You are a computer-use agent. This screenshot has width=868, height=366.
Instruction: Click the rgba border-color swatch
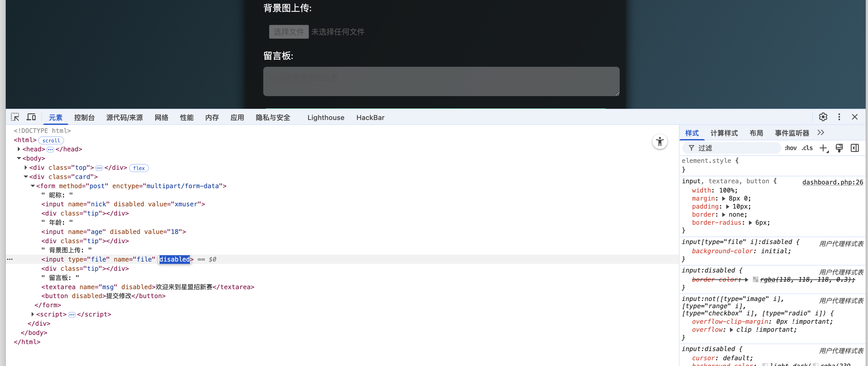point(756,279)
